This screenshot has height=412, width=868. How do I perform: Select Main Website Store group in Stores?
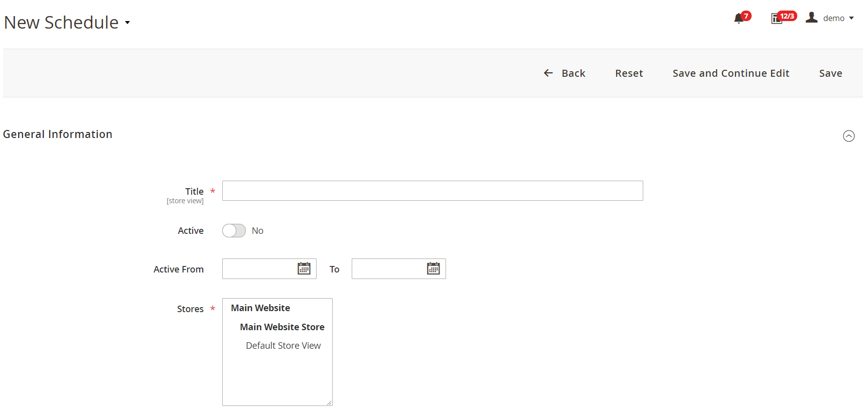[x=282, y=327]
